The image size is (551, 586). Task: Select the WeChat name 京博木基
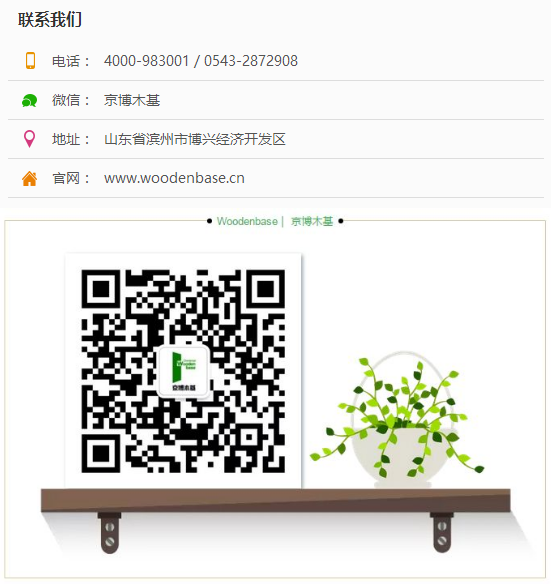pos(132,100)
